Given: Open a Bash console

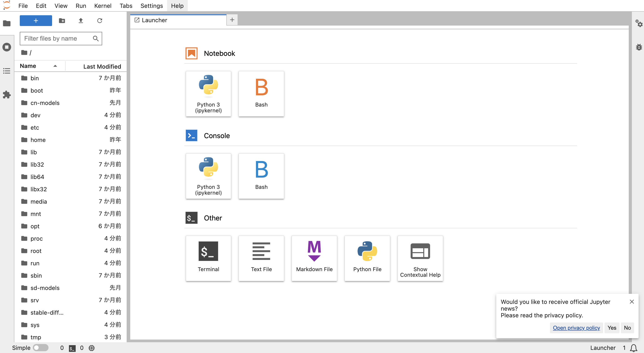Looking at the screenshot, I should pyautogui.click(x=261, y=176).
